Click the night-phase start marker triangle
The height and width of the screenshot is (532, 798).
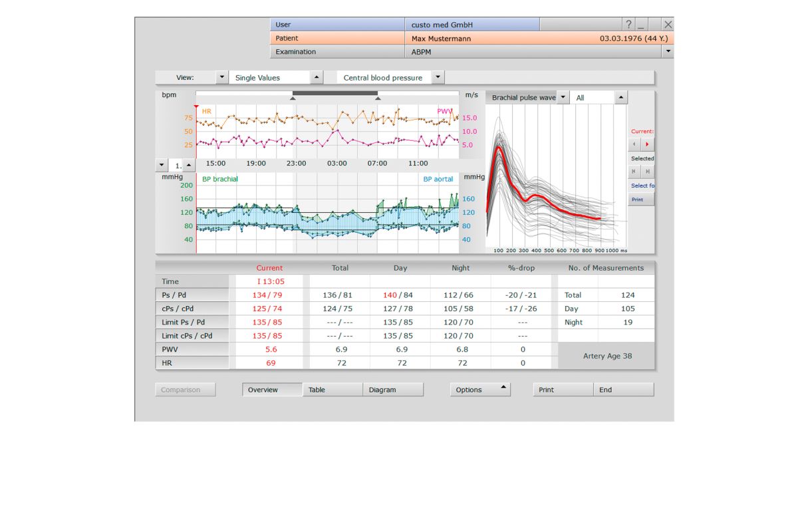[293, 98]
